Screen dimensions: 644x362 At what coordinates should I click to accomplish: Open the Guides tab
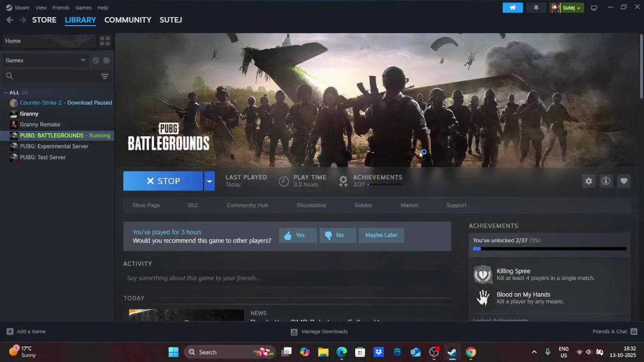[363, 205]
